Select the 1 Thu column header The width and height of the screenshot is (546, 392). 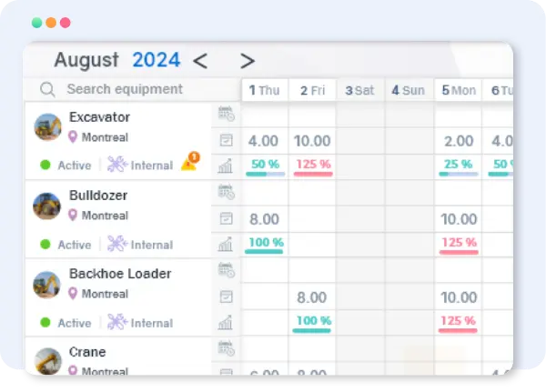tap(265, 90)
